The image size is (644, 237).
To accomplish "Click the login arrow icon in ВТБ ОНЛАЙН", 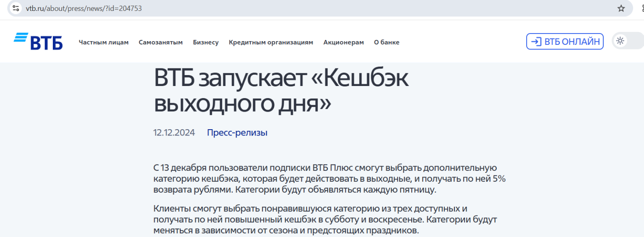I will point(536,42).
